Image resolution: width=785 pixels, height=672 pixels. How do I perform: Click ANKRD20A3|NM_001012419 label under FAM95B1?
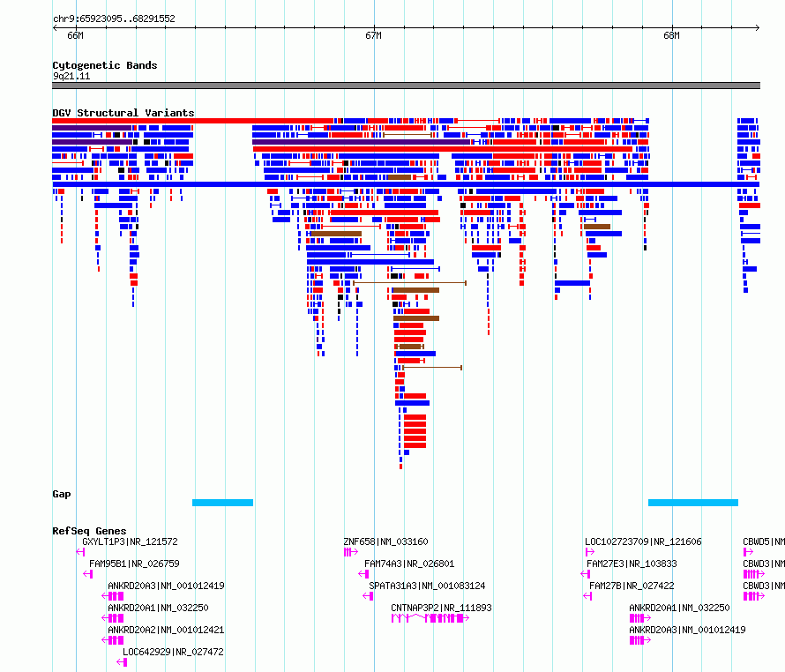coord(166,586)
